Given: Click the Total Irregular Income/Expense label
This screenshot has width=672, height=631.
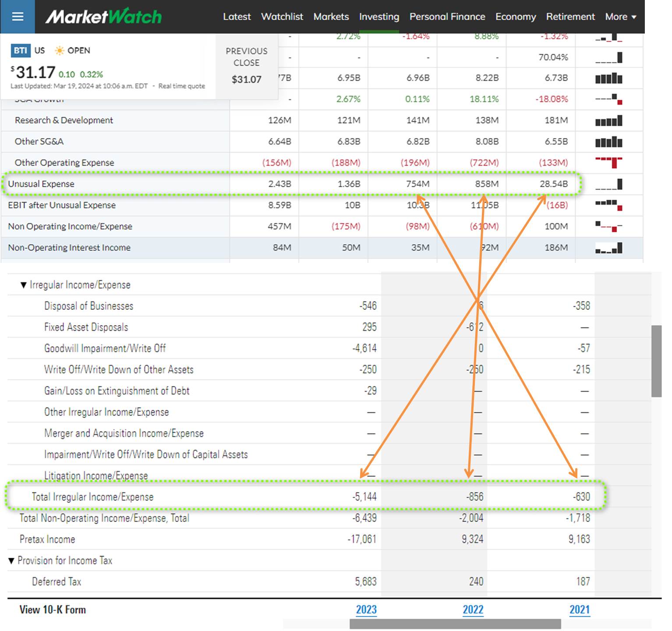Looking at the screenshot, I should click(x=92, y=497).
